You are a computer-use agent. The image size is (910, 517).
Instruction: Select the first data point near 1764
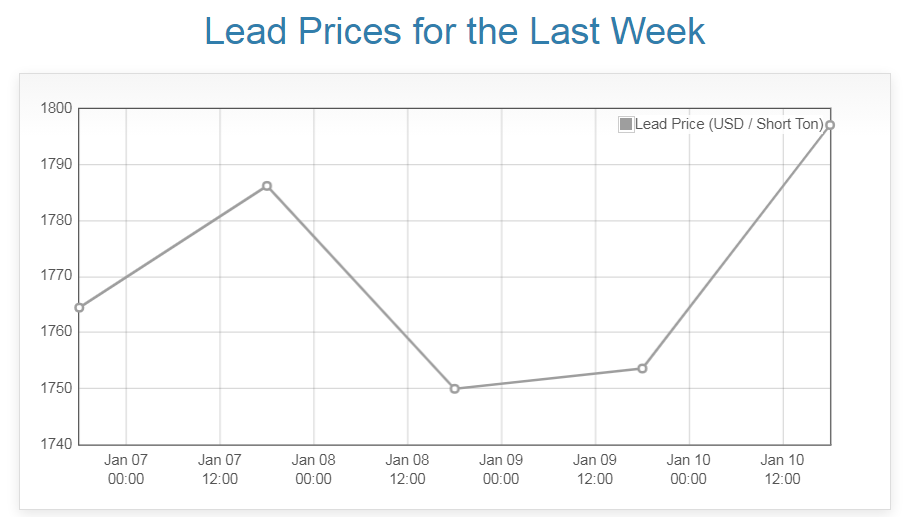tap(80, 307)
